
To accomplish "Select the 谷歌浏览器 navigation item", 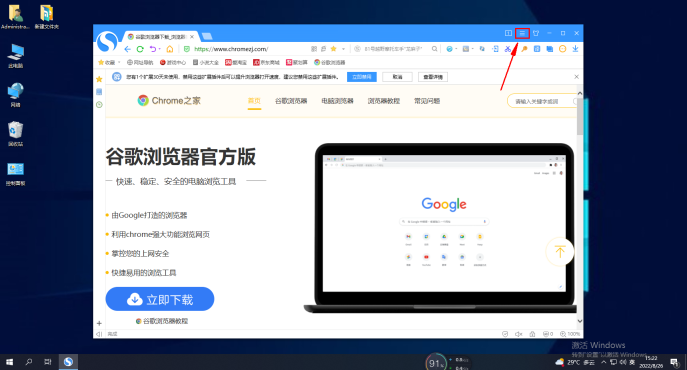I will point(291,101).
